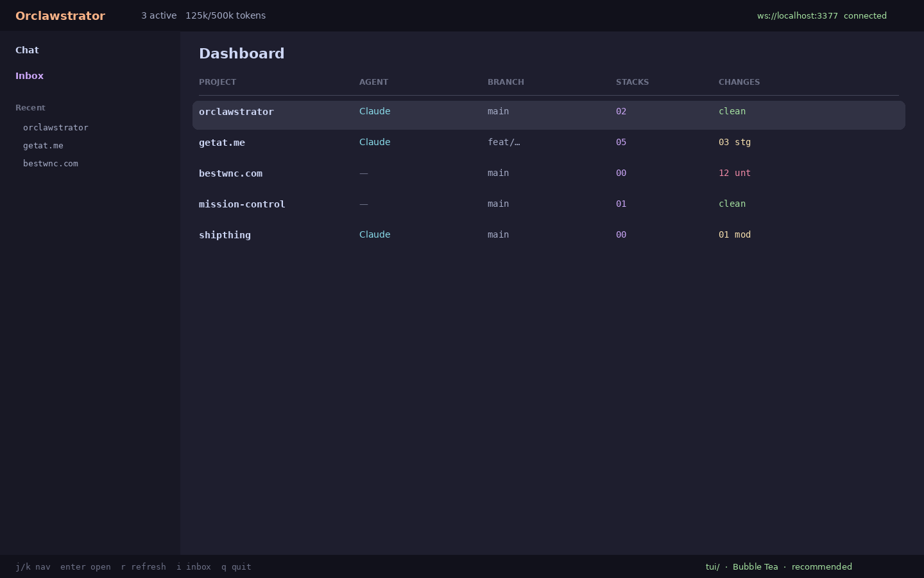Click the feat/… branch cell
Viewport: 924px width, 578px height.
[x=504, y=142]
